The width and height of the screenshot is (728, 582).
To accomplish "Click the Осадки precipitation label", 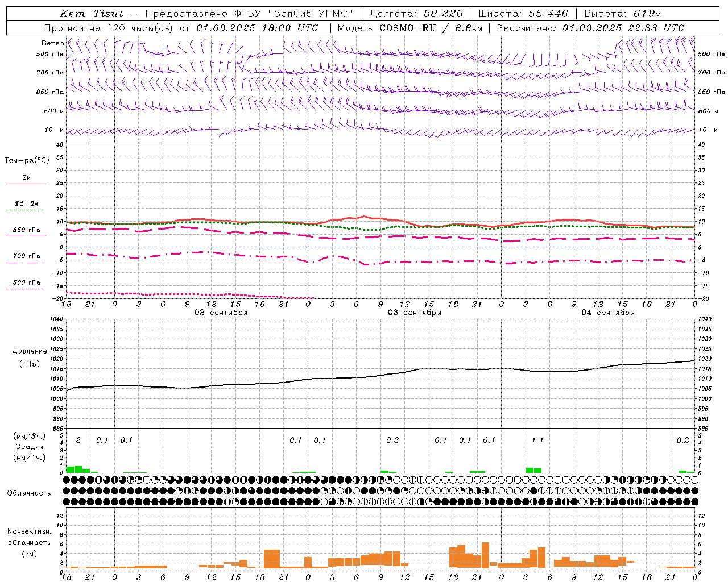I will pyautogui.click(x=30, y=447).
